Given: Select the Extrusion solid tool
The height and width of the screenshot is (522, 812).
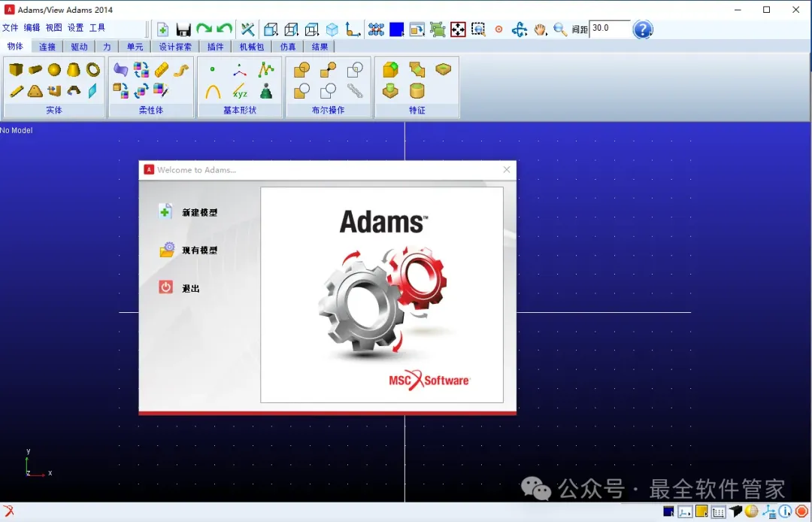Looking at the screenshot, I should tap(54, 92).
